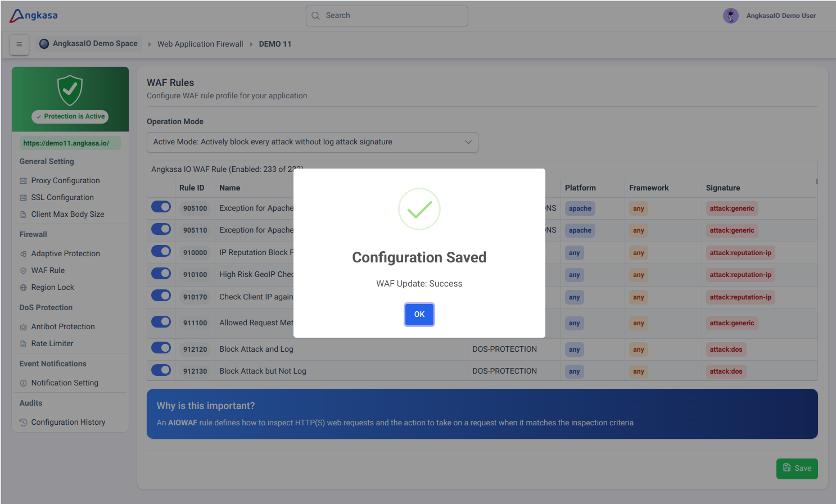Click the Client Max Body Size icon
The image size is (836, 504).
(x=23, y=215)
